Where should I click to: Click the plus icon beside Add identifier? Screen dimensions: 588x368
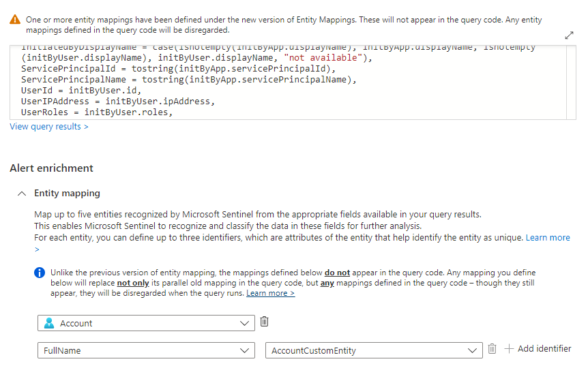coord(509,349)
